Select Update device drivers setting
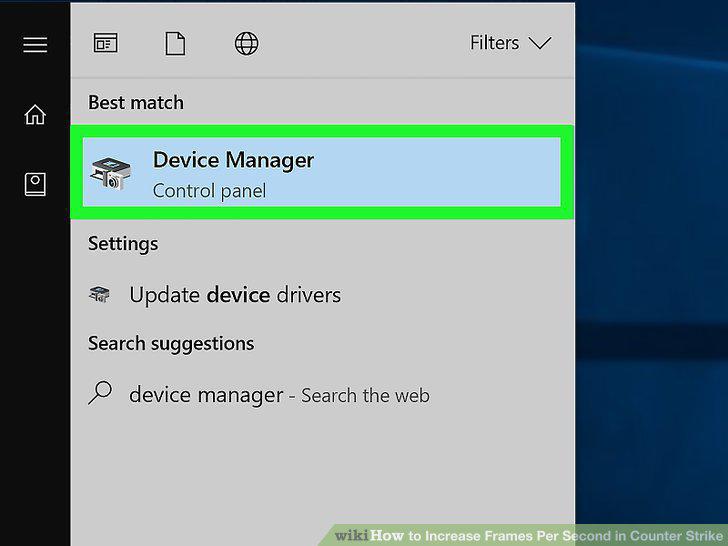This screenshot has height=546, width=728. click(322, 295)
